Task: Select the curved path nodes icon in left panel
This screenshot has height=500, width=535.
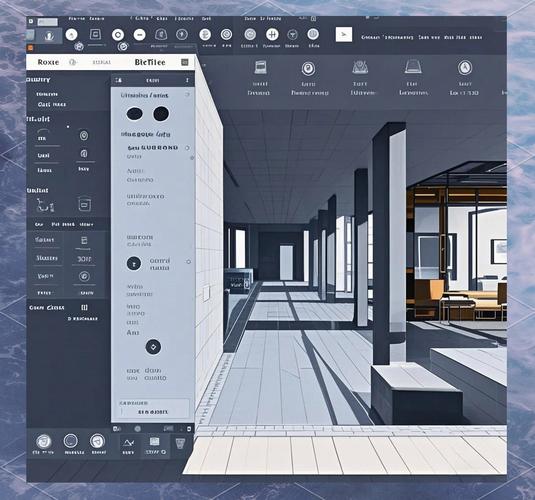Action: 45,205
